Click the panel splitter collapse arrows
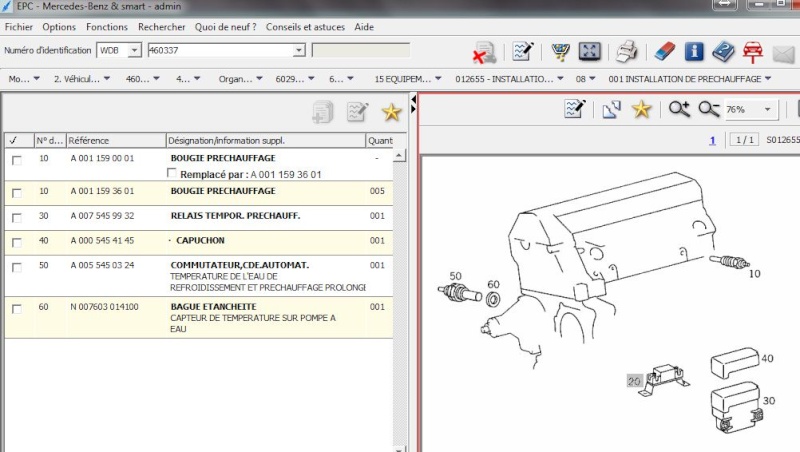The height and width of the screenshot is (452, 800). coord(413,104)
